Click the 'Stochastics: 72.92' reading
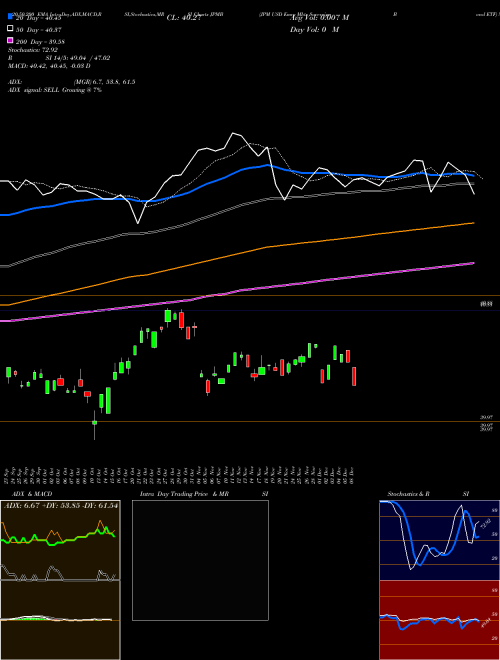Screen dimensions: 500x660 pyautogui.click(x=33, y=50)
